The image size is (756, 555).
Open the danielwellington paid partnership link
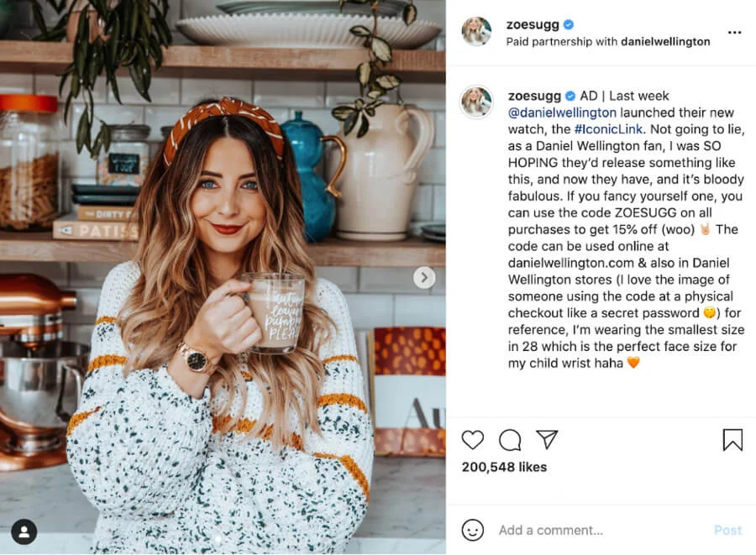(x=665, y=41)
